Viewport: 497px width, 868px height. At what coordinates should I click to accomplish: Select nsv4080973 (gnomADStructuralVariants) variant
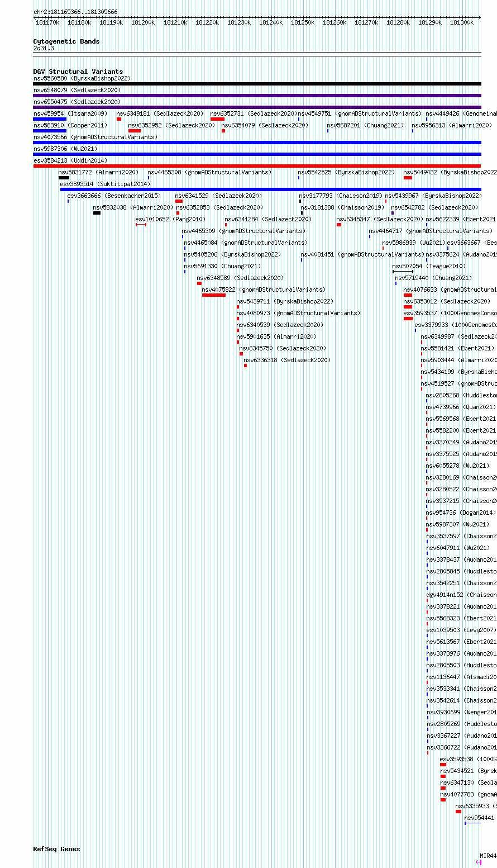pos(299,314)
